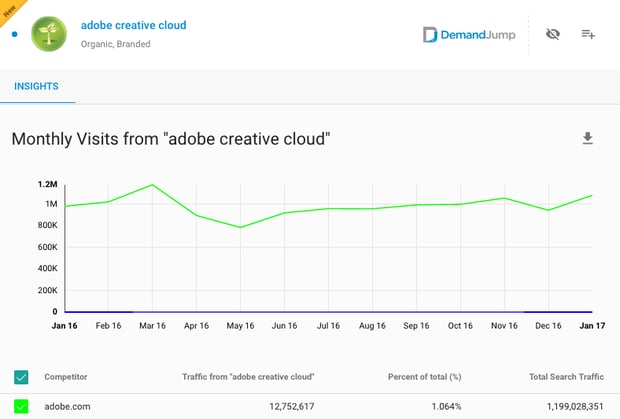The height and width of the screenshot is (419, 620).
Task: Click the DemandJump logo
Action: point(469,35)
